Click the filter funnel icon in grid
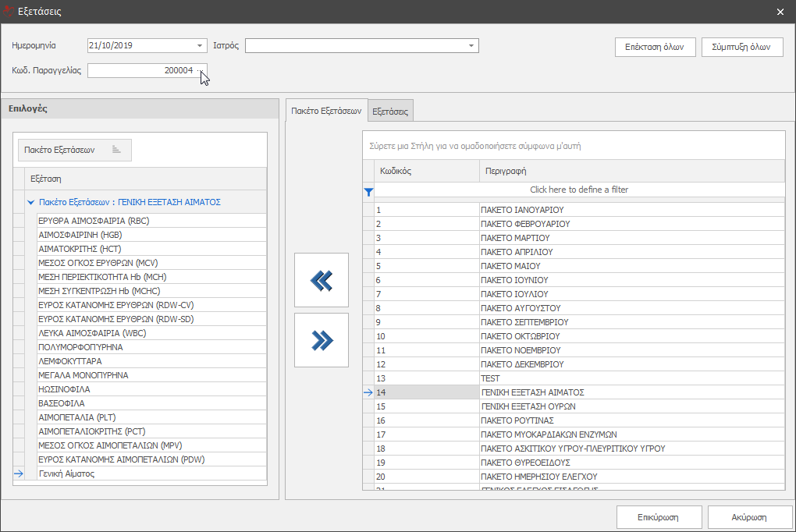 (368, 190)
